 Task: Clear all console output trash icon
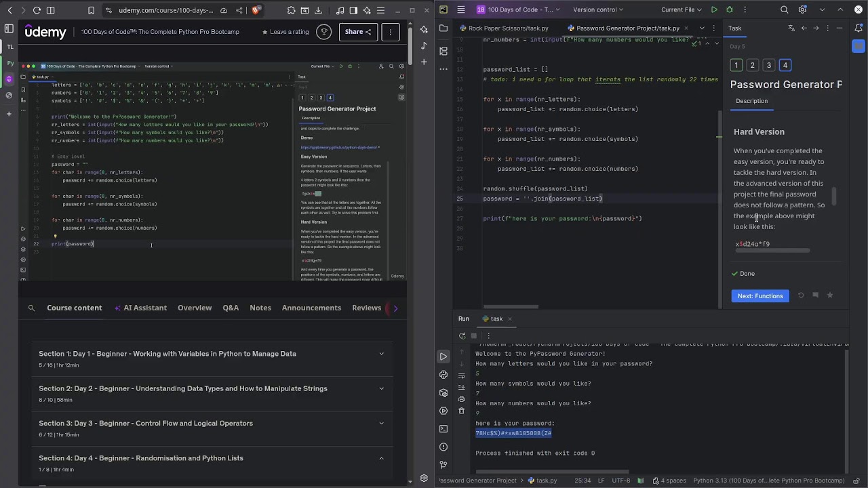pyautogui.click(x=462, y=411)
